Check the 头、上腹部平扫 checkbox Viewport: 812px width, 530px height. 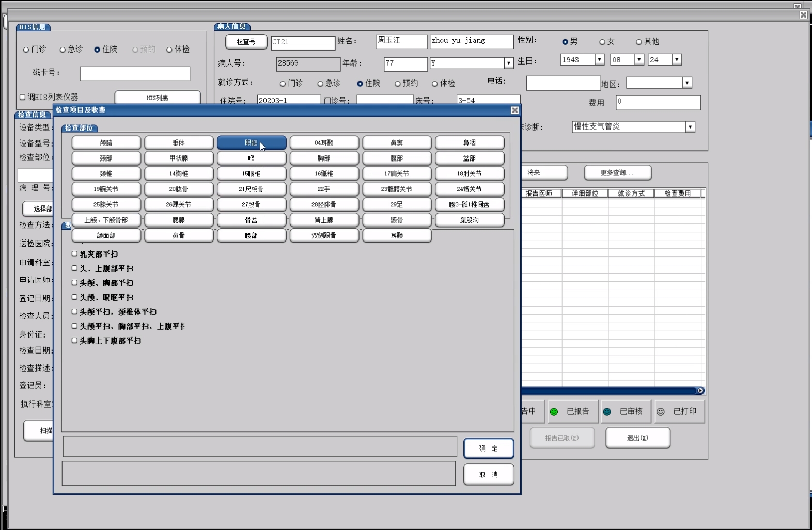coord(74,268)
